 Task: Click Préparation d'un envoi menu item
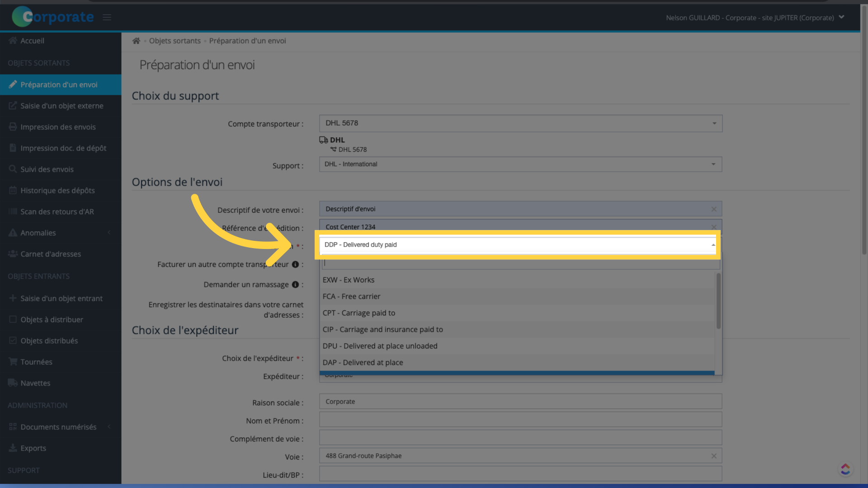(59, 84)
